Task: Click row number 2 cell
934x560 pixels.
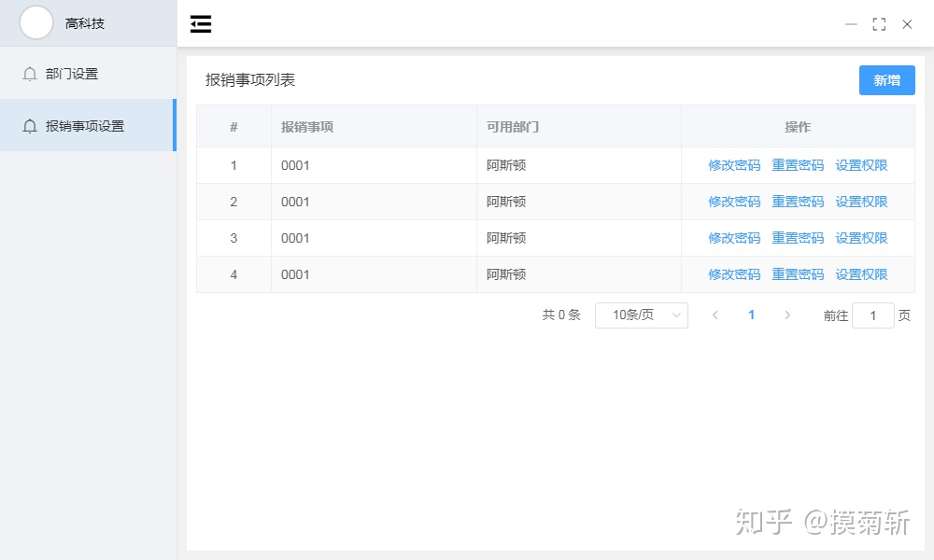Action: (233, 202)
